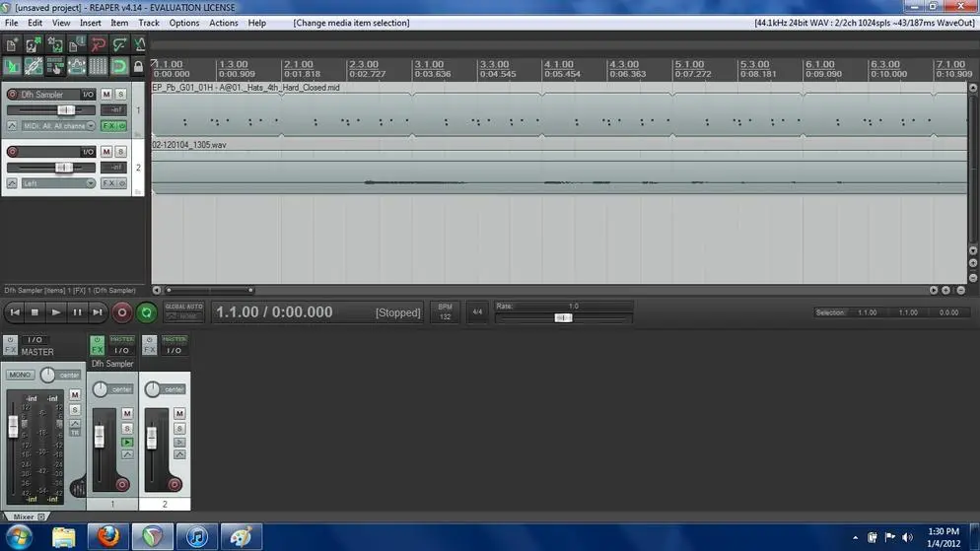Open the Insert menu
The height and width of the screenshot is (551, 980).
point(90,23)
